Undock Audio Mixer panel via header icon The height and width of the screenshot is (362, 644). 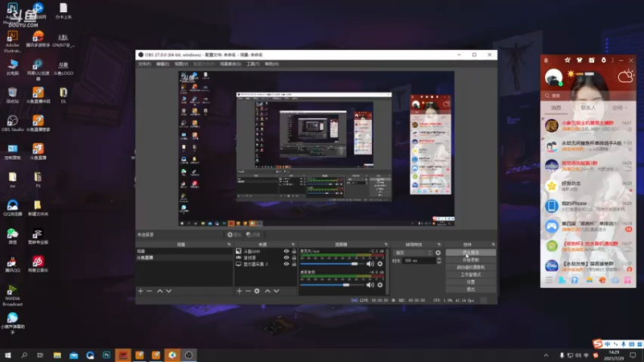coord(386,245)
